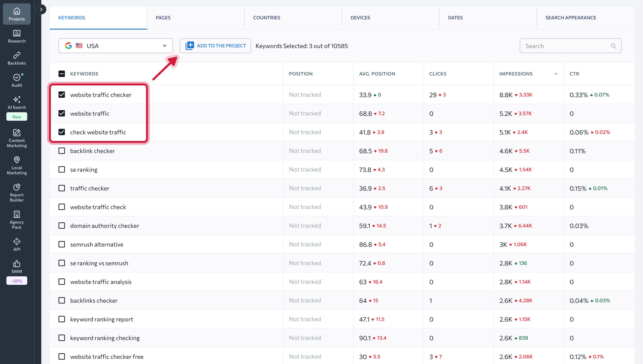Deselect the 'check website traffic' keyword
This screenshot has width=643, height=364.
[x=61, y=132]
